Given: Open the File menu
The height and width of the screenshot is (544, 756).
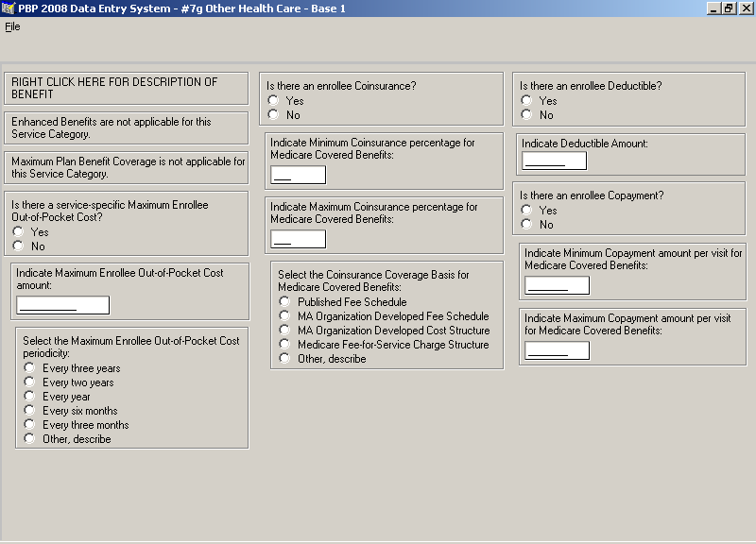Looking at the screenshot, I should coord(12,26).
